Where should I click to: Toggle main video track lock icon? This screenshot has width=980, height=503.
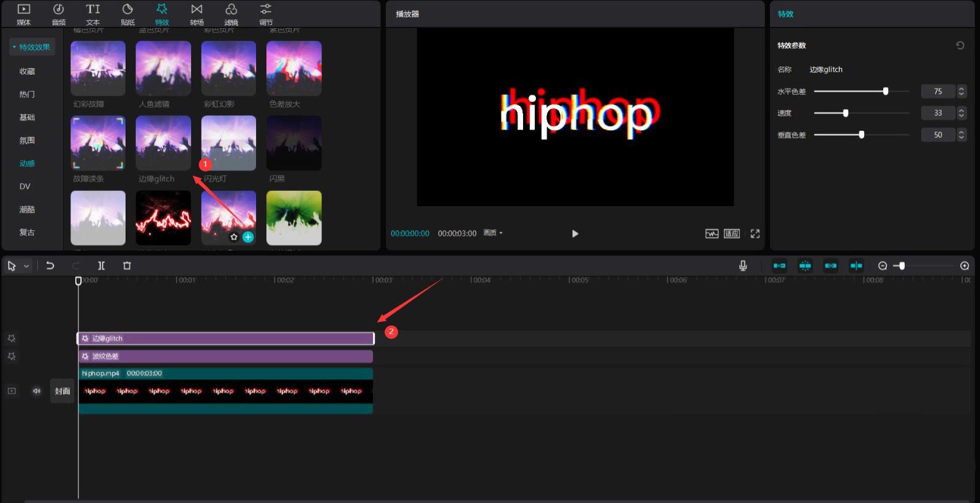(x=12, y=391)
